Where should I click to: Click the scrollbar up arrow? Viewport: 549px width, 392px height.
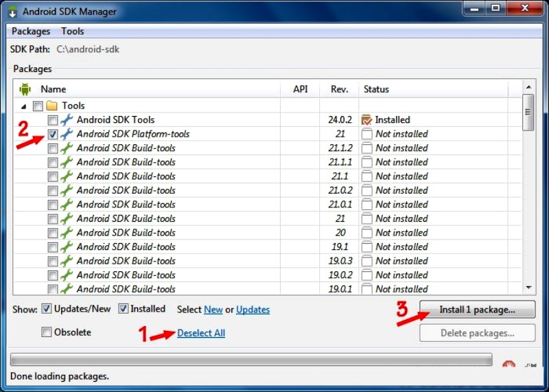pos(528,87)
